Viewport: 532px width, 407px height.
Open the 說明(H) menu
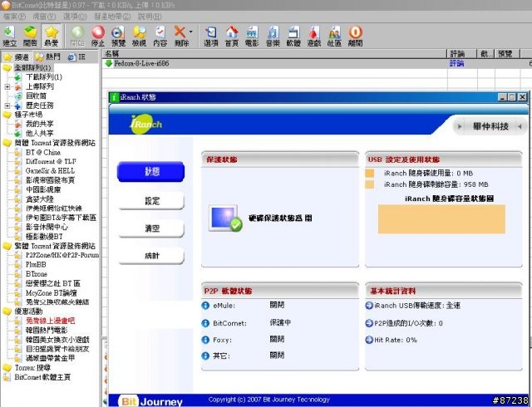point(150,17)
